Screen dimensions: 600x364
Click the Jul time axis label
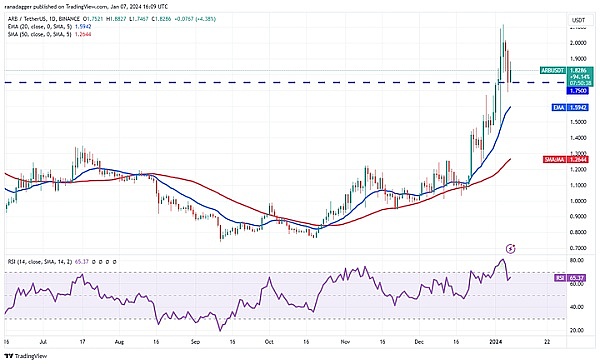pyautogui.click(x=43, y=342)
